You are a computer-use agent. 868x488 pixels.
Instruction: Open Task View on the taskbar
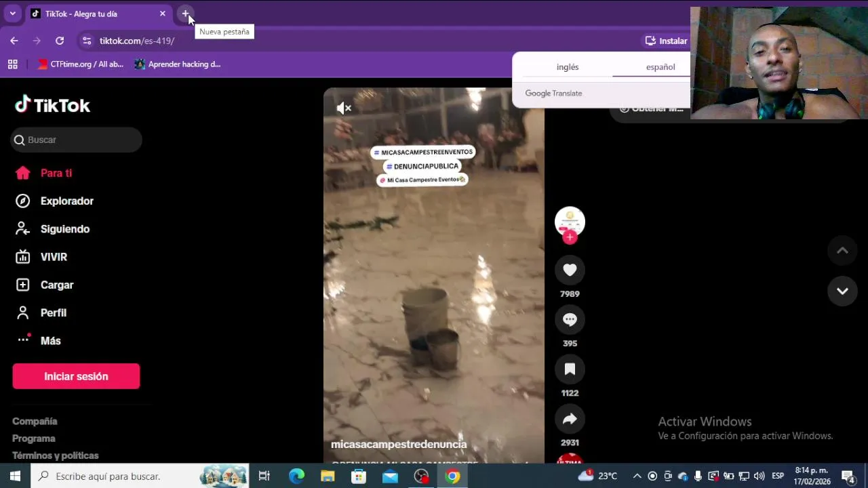point(264,476)
